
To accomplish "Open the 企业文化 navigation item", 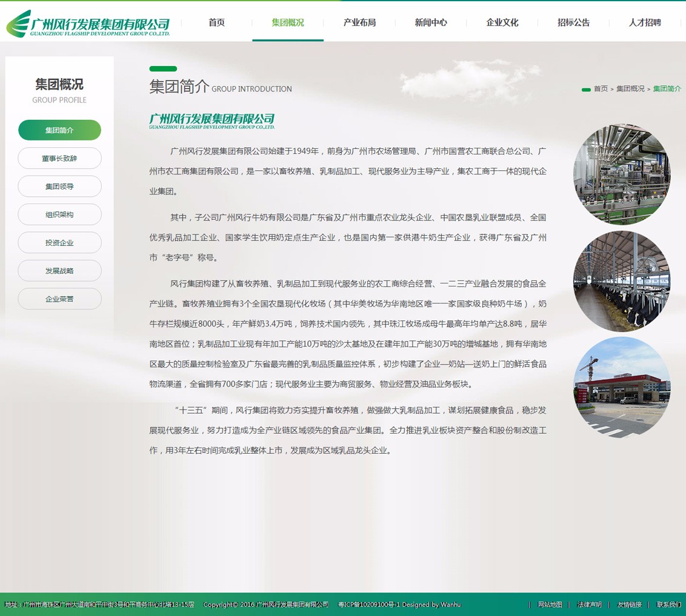I will tap(502, 22).
